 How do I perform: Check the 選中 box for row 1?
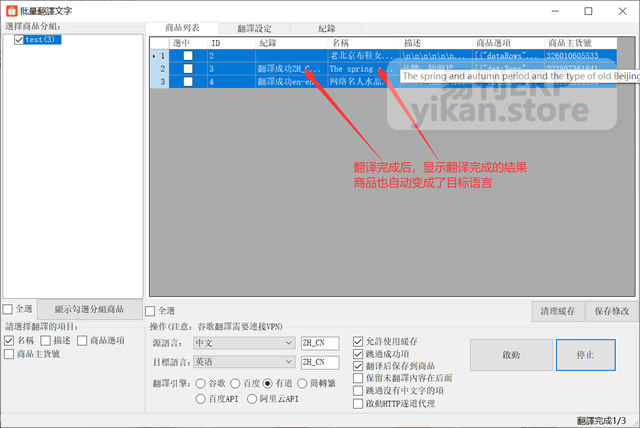click(187, 56)
